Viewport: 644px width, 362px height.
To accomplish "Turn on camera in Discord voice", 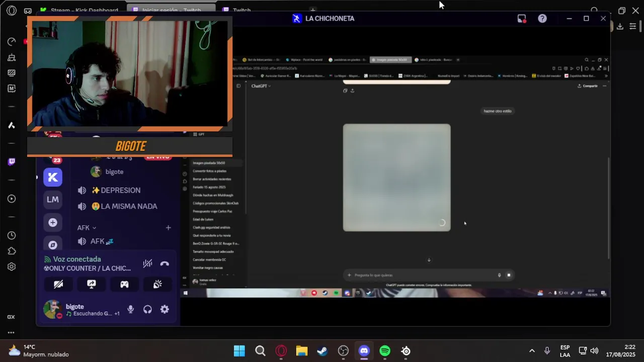I will pyautogui.click(x=58, y=284).
